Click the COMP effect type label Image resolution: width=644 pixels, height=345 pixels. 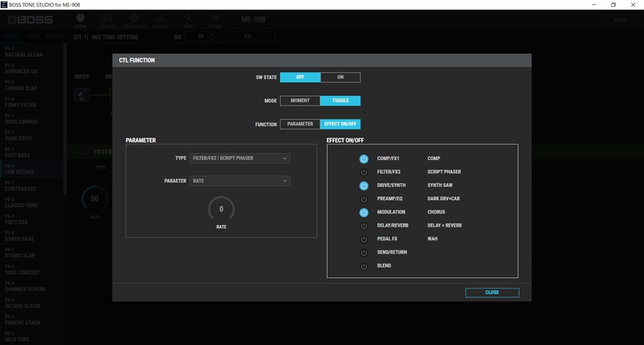click(434, 158)
